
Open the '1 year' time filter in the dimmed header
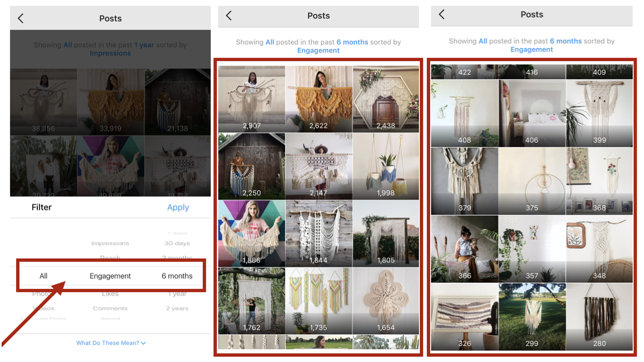[x=144, y=45]
